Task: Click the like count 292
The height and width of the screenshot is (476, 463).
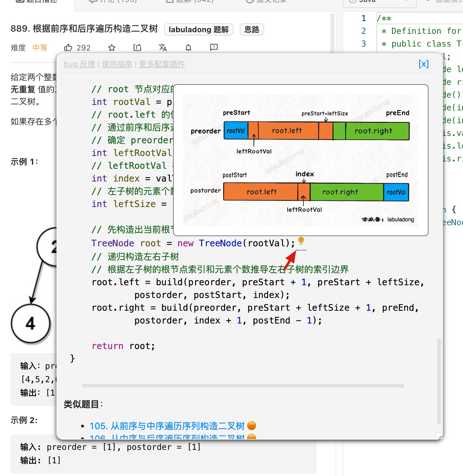Action: pos(84,48)
